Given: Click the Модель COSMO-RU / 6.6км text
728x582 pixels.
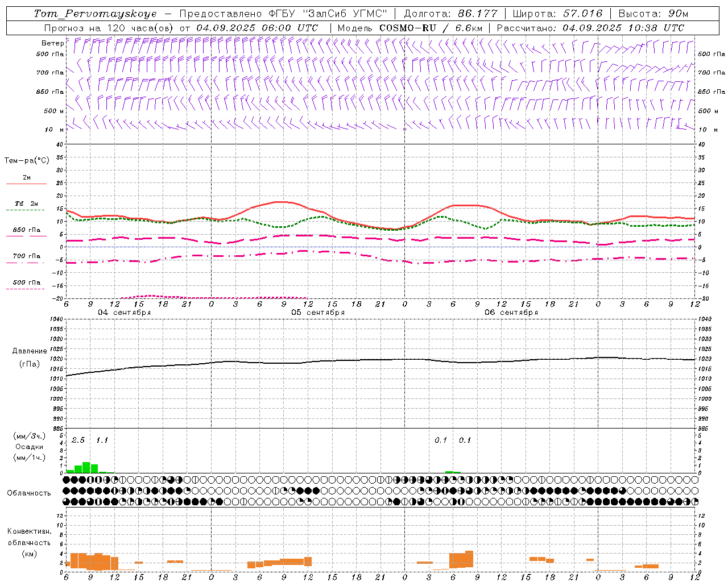Looking at the screenshot, I should 410,28.
